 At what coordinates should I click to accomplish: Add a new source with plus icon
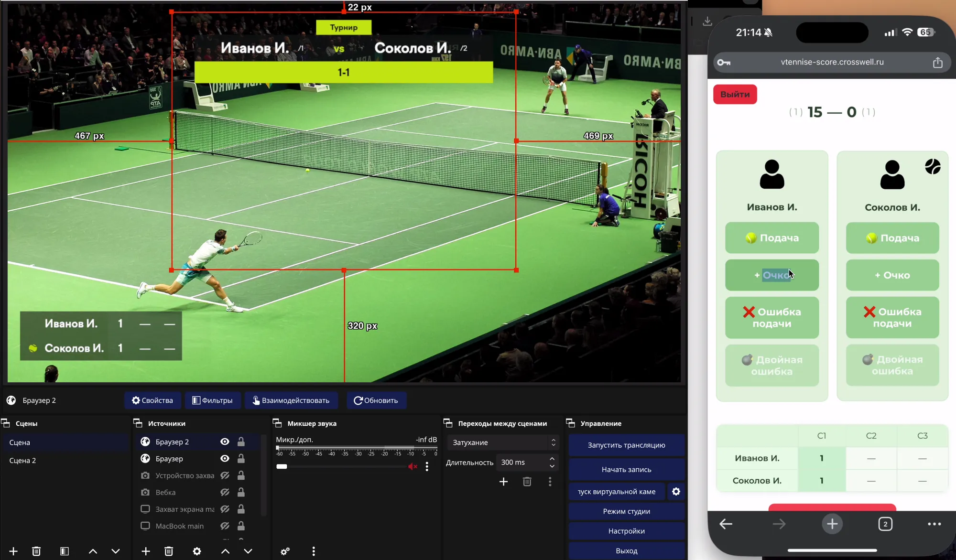coord(146,551)
